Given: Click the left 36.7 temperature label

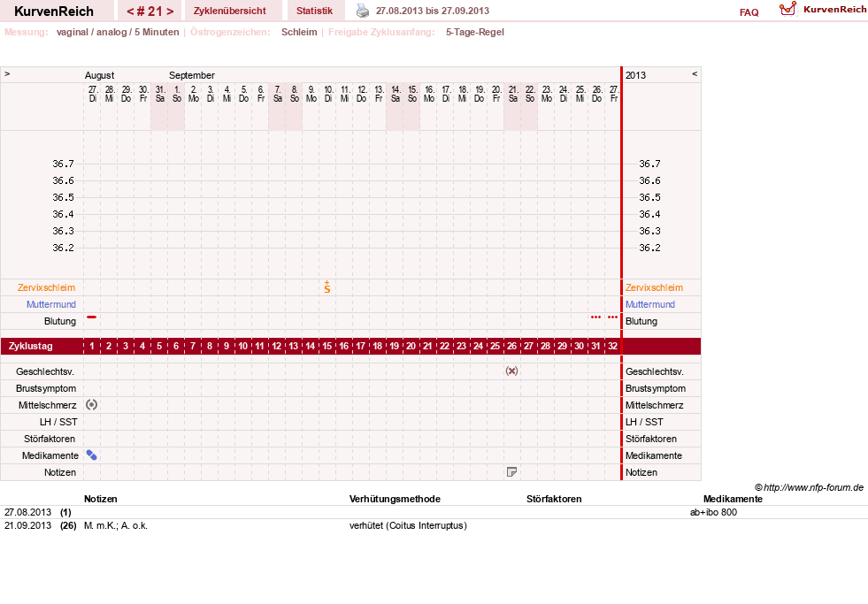Looking at the screenshot, I should (63, 164).
